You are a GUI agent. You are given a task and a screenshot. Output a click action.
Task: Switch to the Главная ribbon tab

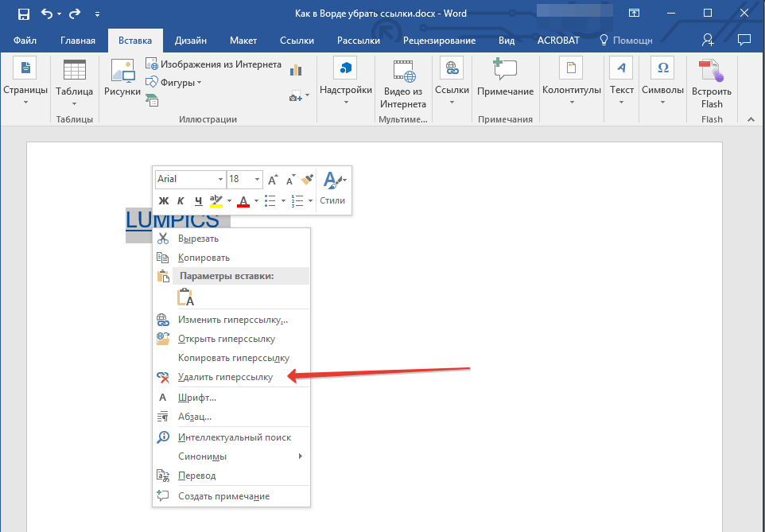coord(77,41)
